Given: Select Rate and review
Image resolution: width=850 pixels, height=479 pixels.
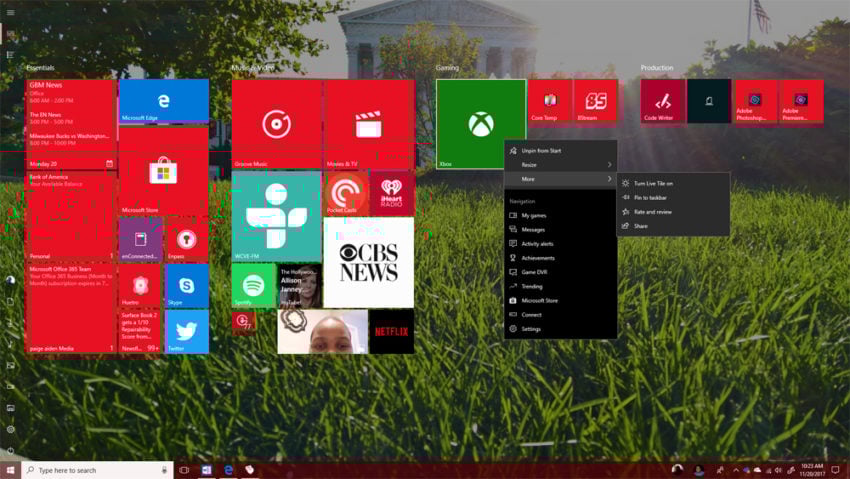Looking at the screenshot, I should [x=673, y=212].
